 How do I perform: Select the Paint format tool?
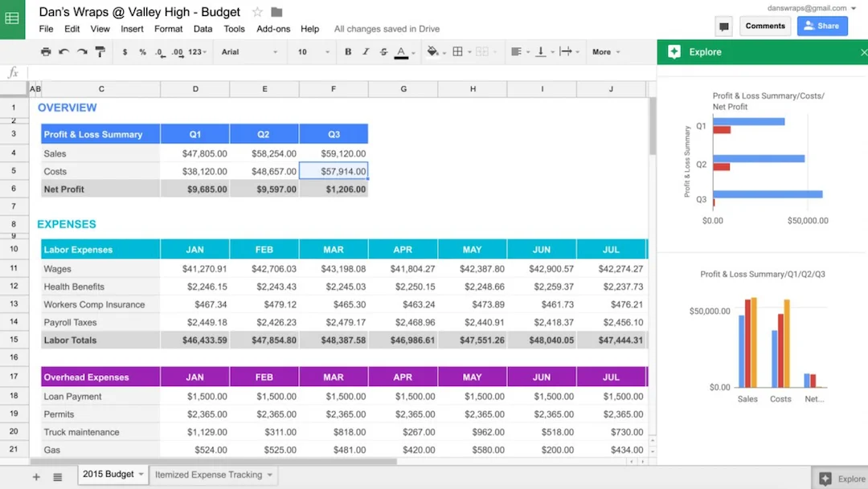coord(100,52)
